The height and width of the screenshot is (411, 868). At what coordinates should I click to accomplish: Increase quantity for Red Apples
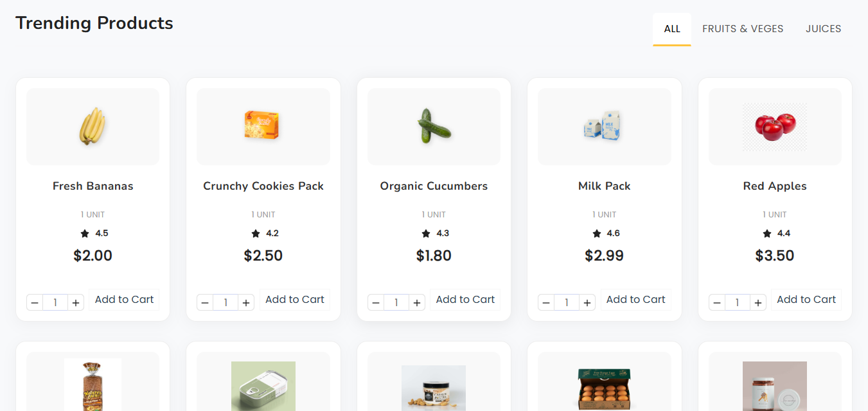point(758,302)
